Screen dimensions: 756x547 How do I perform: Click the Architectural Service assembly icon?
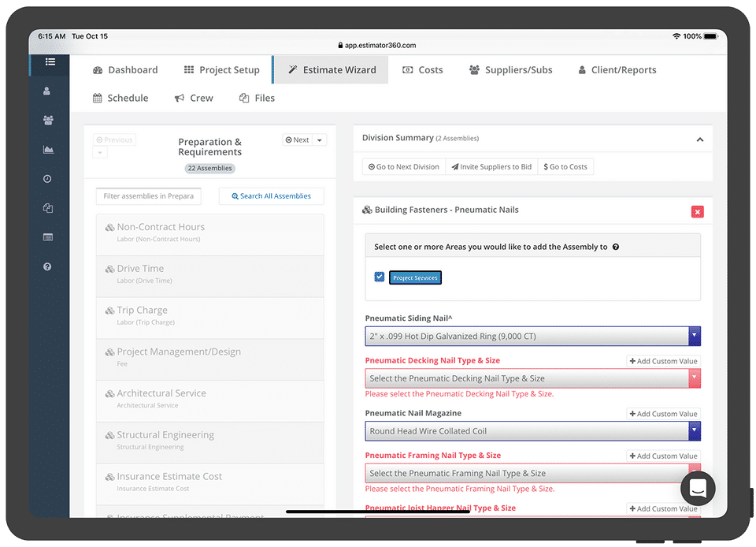pyautogui.click(x=110, y=393)
